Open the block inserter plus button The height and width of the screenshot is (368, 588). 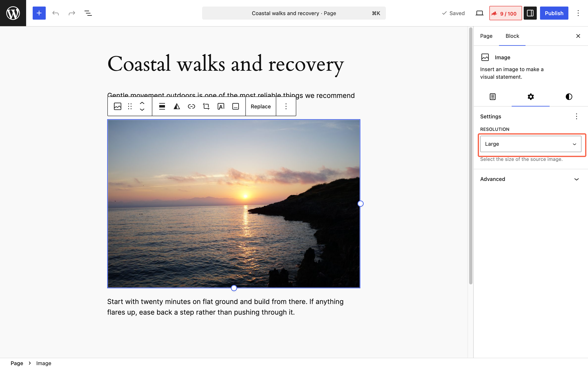(x=39, y=13)
